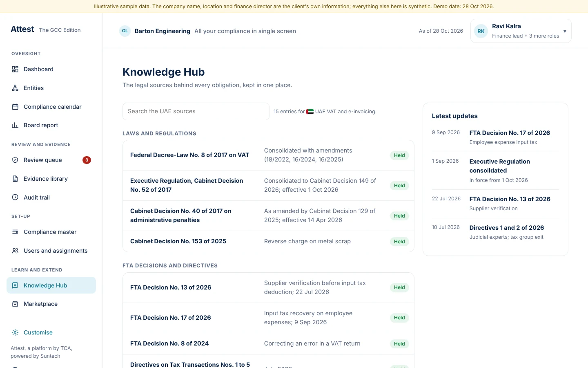Click the Users and assignments people icon
This screenshot has height=368, width=588.
tap(15, 251)
